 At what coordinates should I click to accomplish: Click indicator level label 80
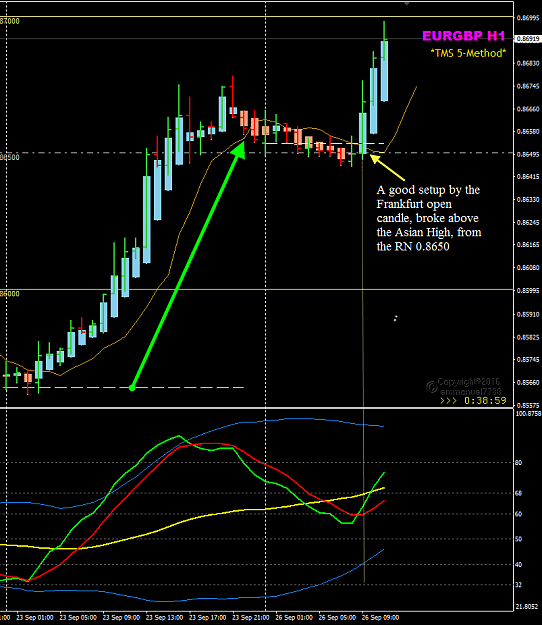click(518, 463)
